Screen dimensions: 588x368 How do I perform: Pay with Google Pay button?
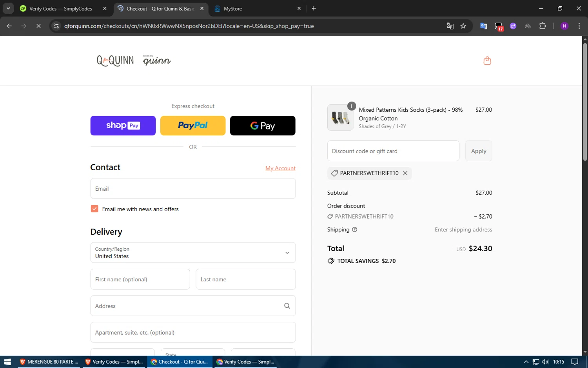pos(263,126)
